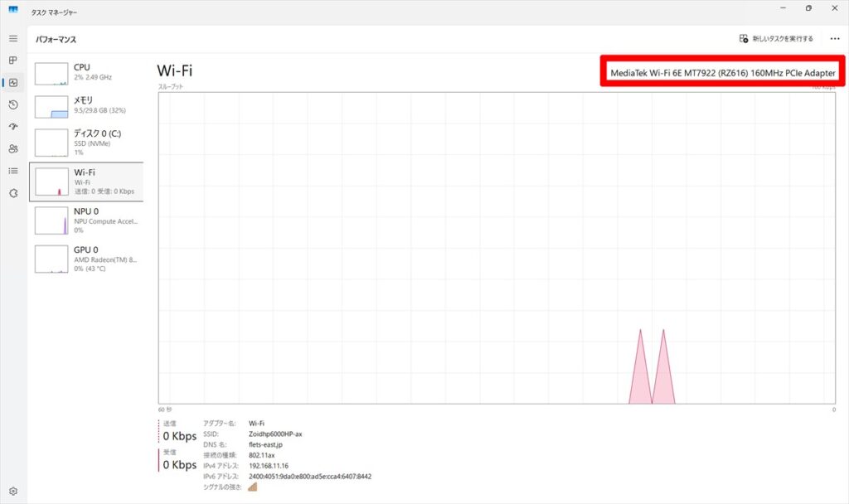Image resolution: width=849 pixels, height=504 pixels.
Task: Open the App history icon
Action: pos(13,104)
